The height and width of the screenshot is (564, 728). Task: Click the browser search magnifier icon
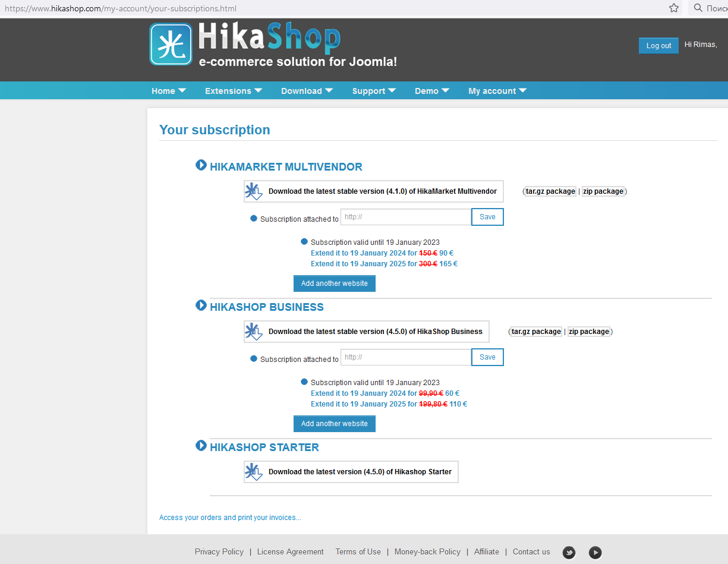(x=698, y=8)
